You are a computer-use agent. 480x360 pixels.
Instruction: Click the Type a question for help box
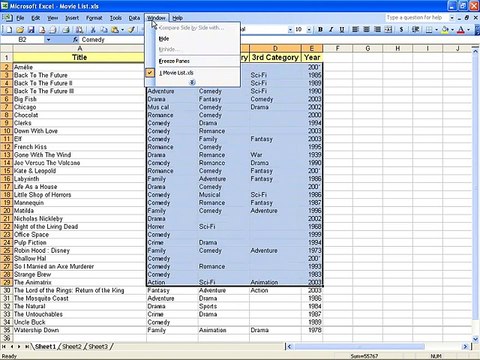tap(417, 18)
